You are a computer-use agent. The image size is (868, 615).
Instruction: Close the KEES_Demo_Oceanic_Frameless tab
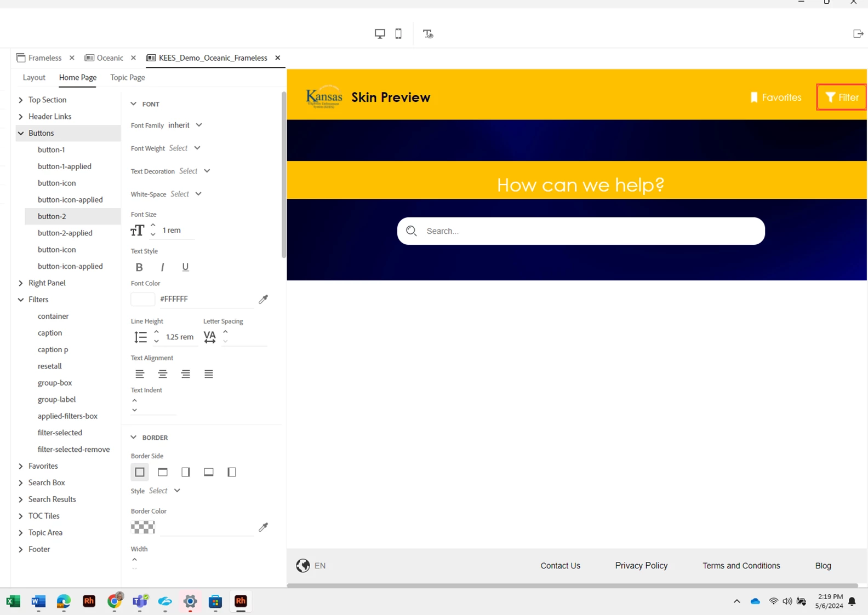[278, 58]
